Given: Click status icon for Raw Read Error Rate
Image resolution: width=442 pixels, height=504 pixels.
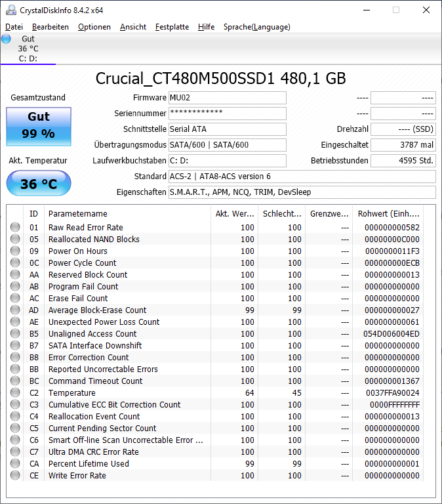Looking at the screenshot, I should pyautogui.click(x=15, y=227).
